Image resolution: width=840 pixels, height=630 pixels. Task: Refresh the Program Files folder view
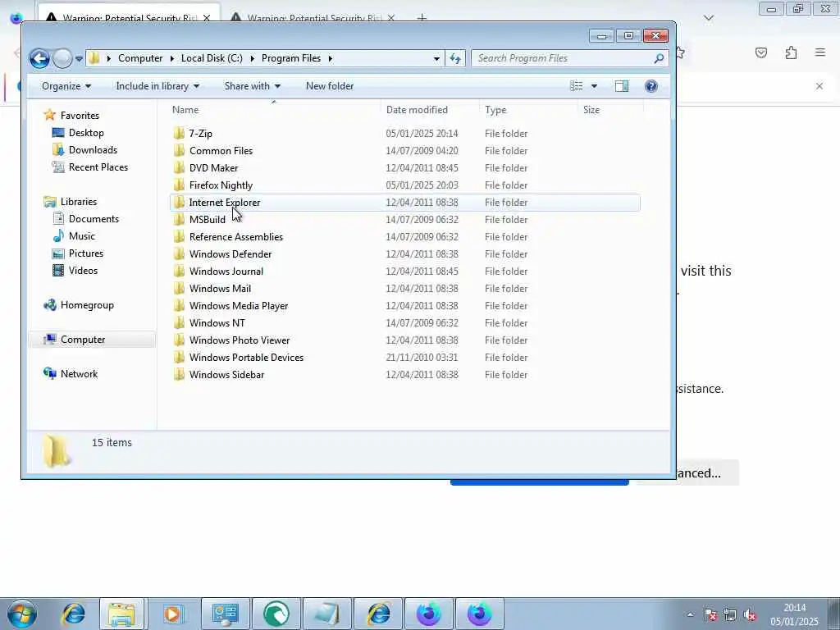point(455,58)
